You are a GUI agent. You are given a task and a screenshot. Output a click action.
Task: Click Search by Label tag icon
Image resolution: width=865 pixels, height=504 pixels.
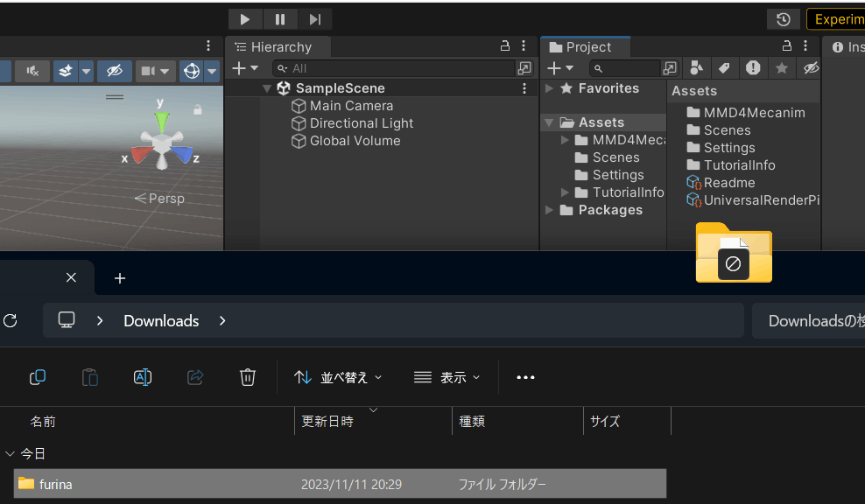point(724,68)
